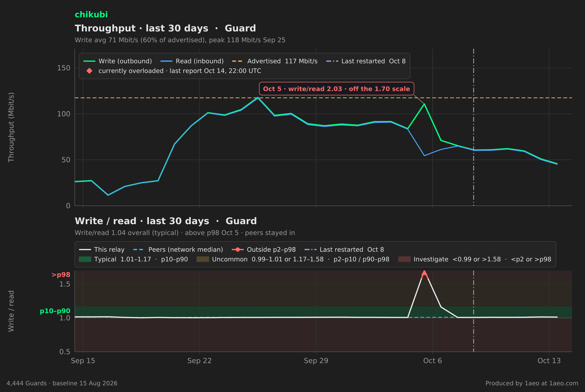Click the 'Peers (network median)' legend entry
The height and width of the screenshot is (392, 585).
coord(178,250)
